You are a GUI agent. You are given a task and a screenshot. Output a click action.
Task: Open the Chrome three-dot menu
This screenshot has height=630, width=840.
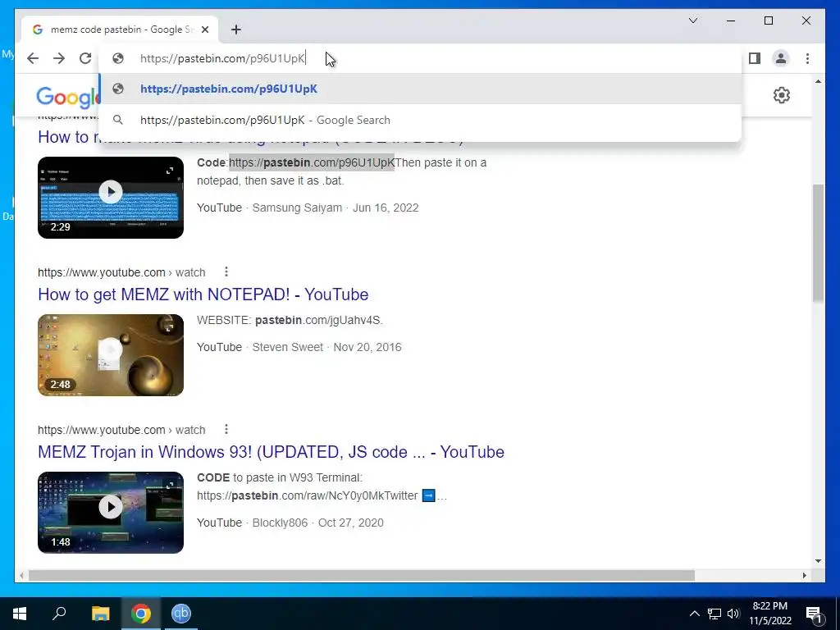click(x=807, y=58)
